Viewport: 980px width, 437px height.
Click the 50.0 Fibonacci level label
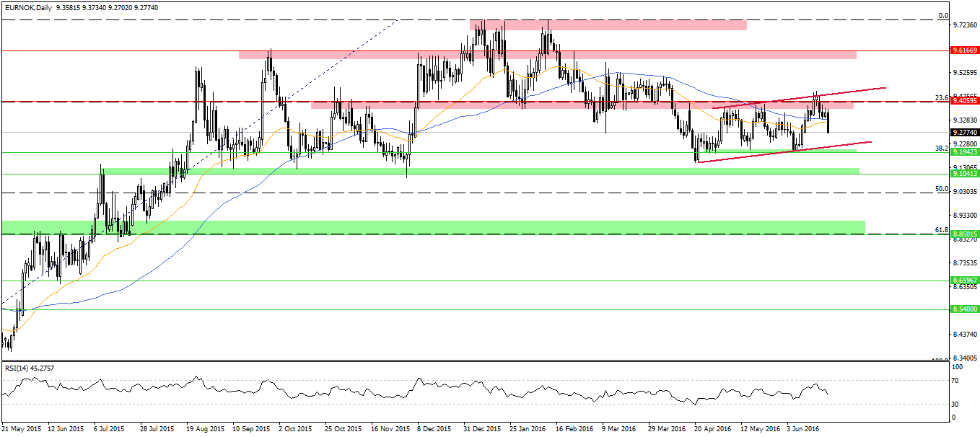[941, 189]
